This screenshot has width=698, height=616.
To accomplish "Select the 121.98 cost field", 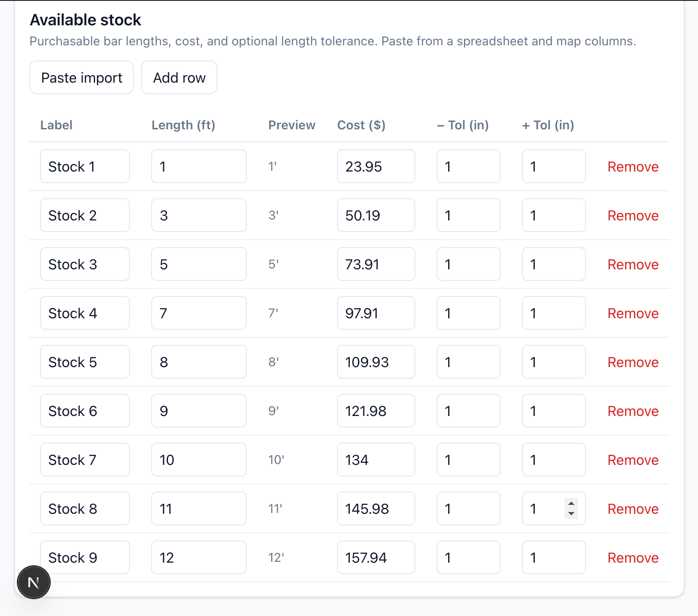I will point(376,411).
